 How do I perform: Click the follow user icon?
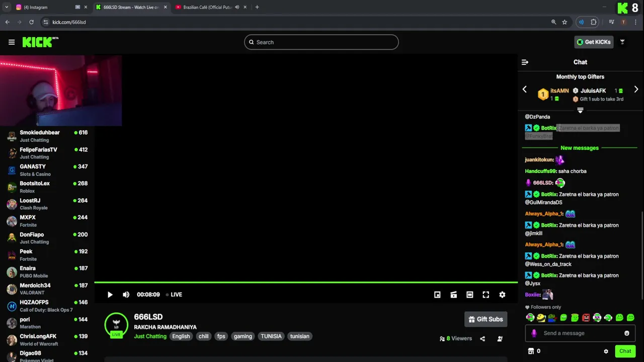point(500,339)
